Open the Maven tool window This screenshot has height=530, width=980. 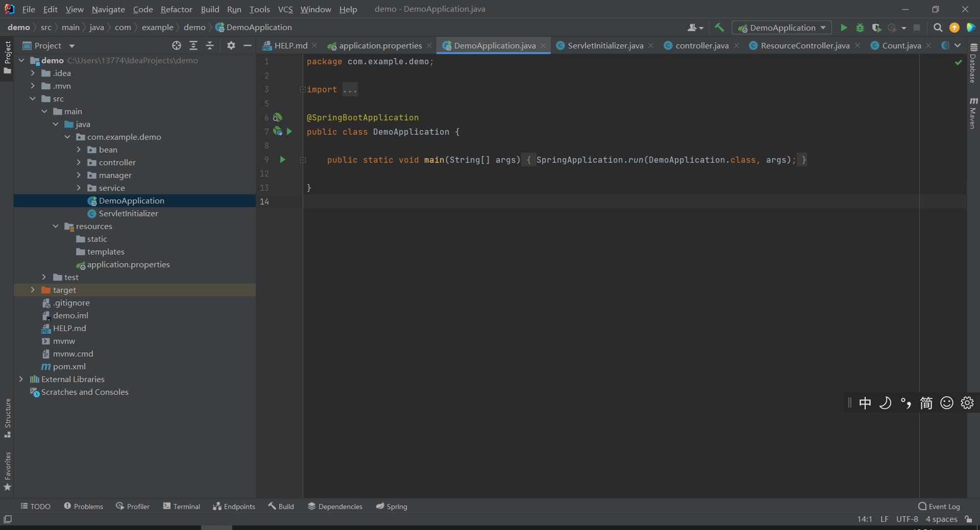tap(973, 113)
